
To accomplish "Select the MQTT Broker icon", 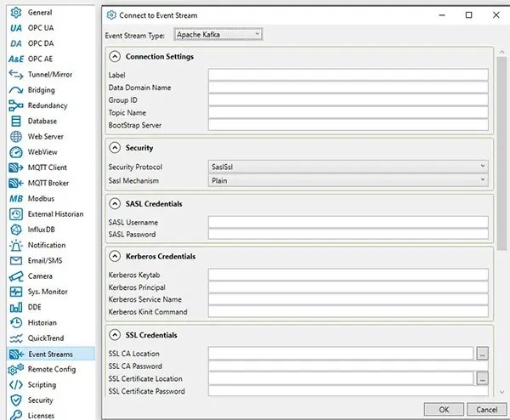I will (x=16, y=183).
